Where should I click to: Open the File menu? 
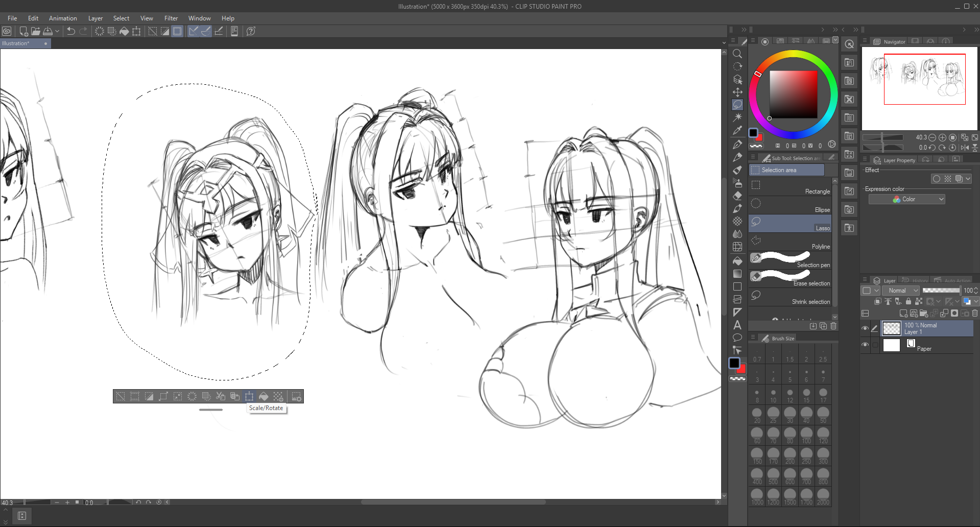click(x=12, y=18)
